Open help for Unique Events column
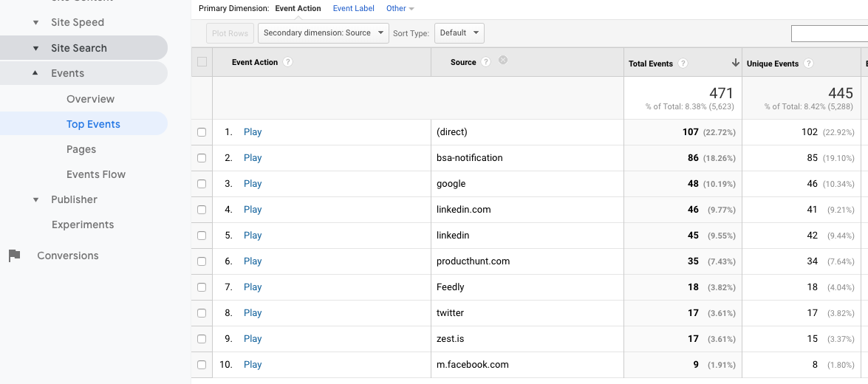868x384 pixels. 808,63
